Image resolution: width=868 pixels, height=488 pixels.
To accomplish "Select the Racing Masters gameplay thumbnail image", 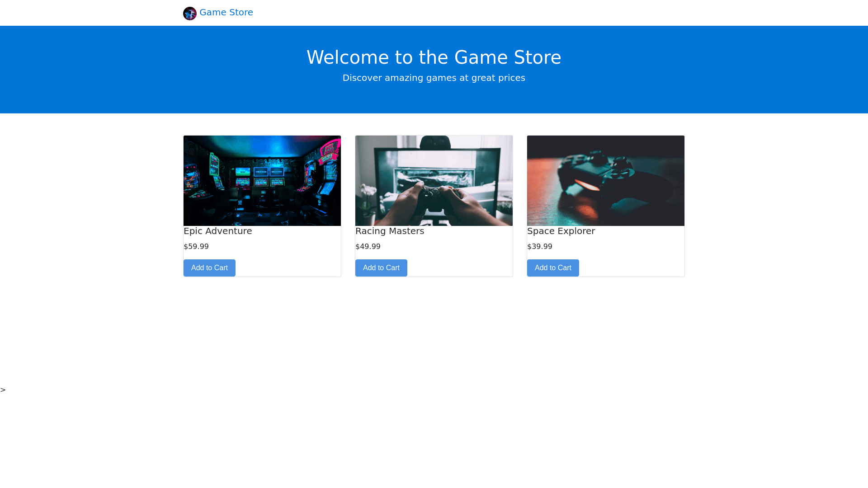I will click(434, 180).
